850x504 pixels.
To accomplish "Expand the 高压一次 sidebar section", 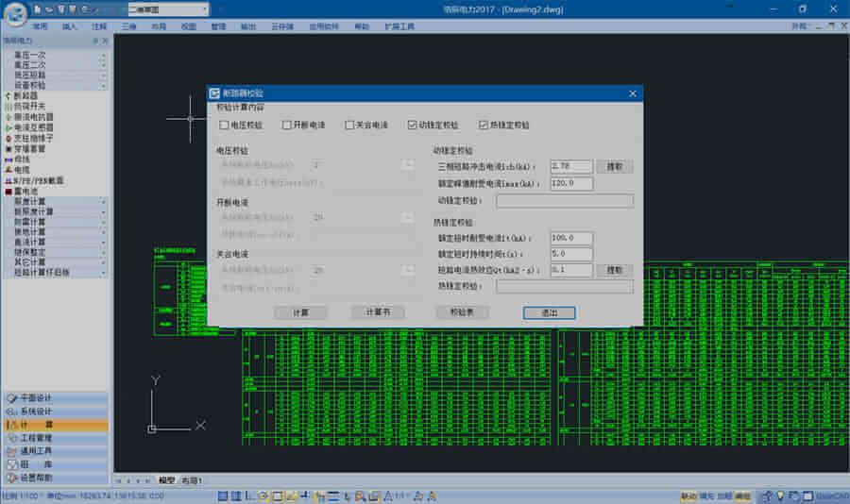I will pos(55,55).
